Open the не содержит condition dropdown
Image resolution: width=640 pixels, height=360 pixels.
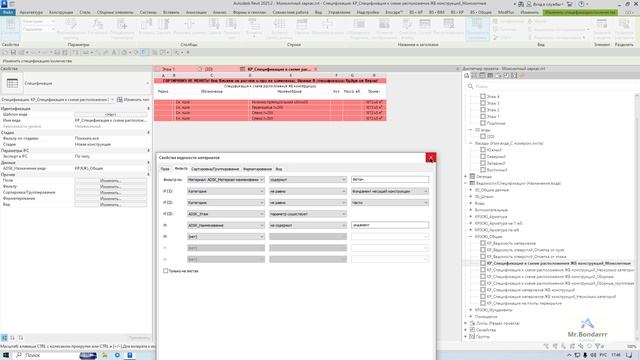coord(308,225)
